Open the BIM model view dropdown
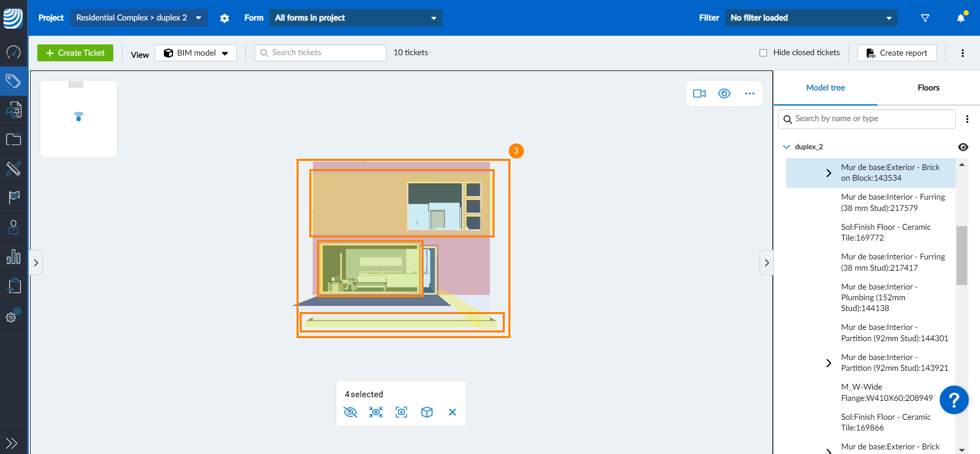Viewport: 980px width, 454px height. click(x=196, y=53)
